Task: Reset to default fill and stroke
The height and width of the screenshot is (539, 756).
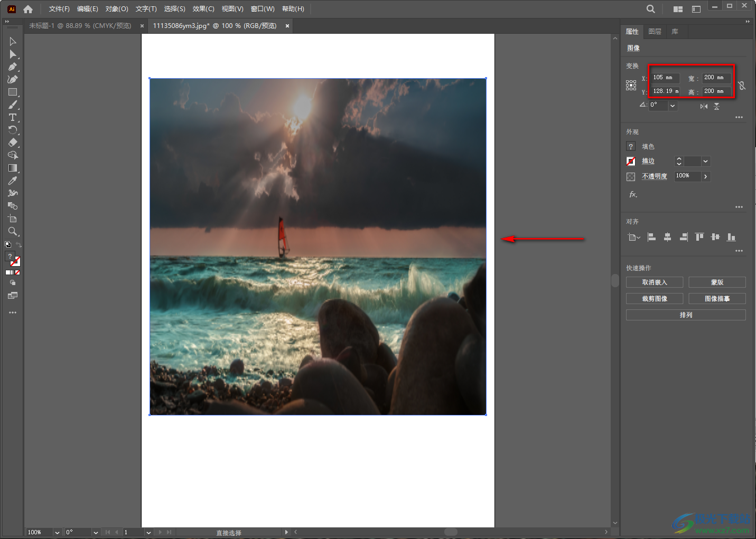Action: click(7, 244)
